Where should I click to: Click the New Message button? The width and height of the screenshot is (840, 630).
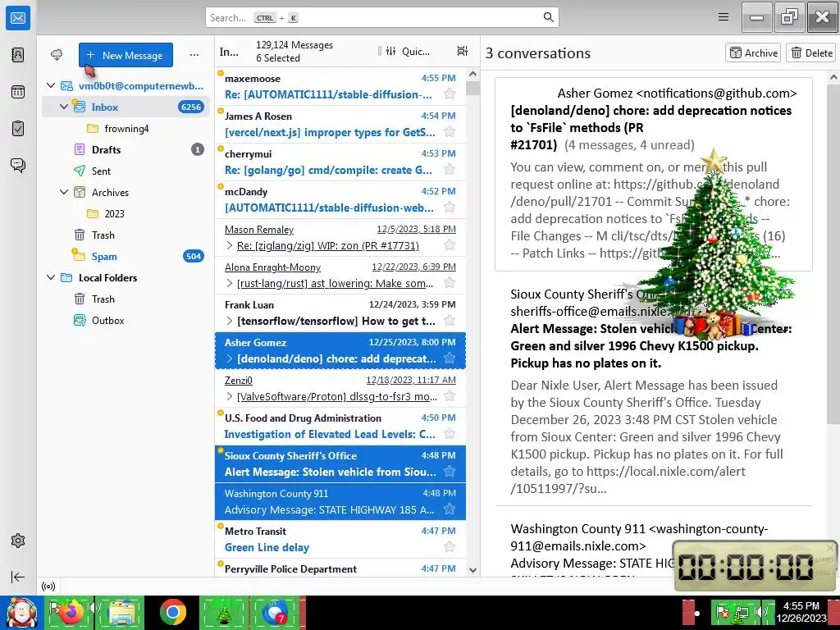[x=126, y=55]
